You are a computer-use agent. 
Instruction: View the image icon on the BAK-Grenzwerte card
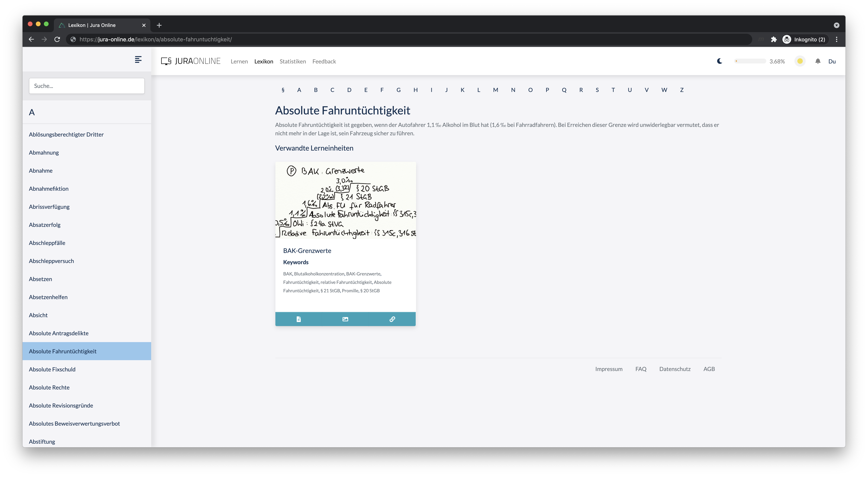click(345, 319)
